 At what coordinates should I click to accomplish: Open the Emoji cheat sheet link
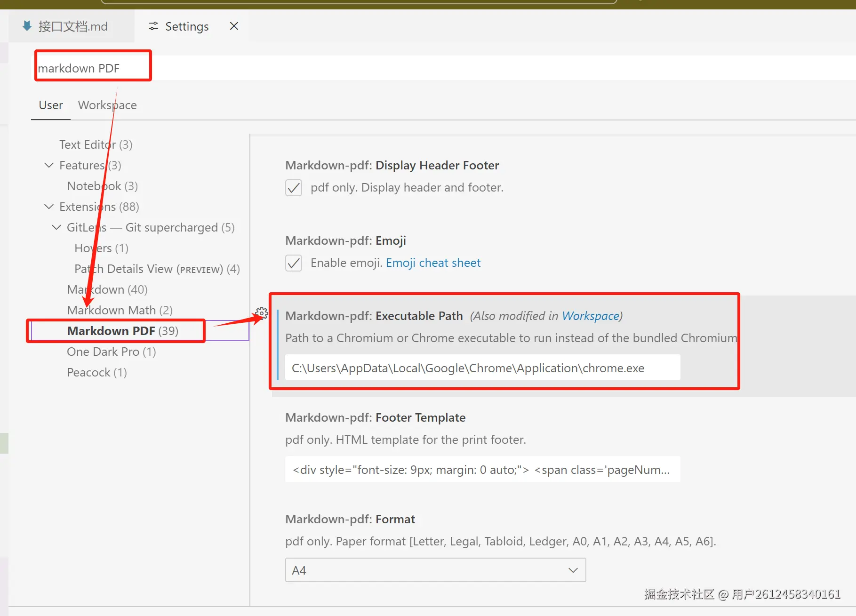point(433,263)
